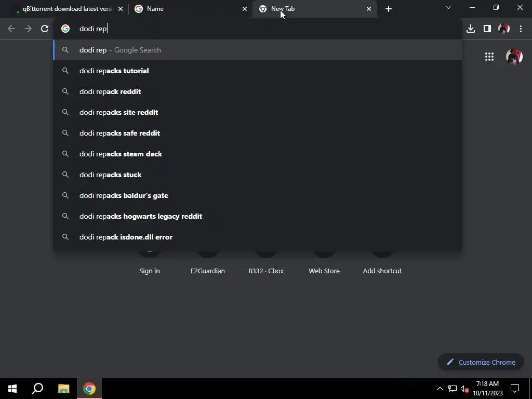Viewport: 532px width, 399px height.
Task: Open the notification center icon
Action: 515,389
